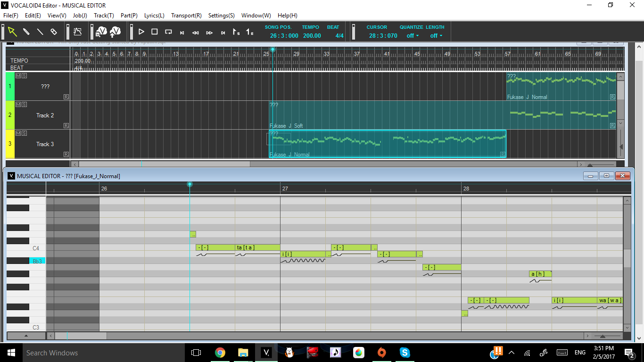
Task: Select the Arrow pointer tool
Action: pyautogui.click(x=12, y=32)
